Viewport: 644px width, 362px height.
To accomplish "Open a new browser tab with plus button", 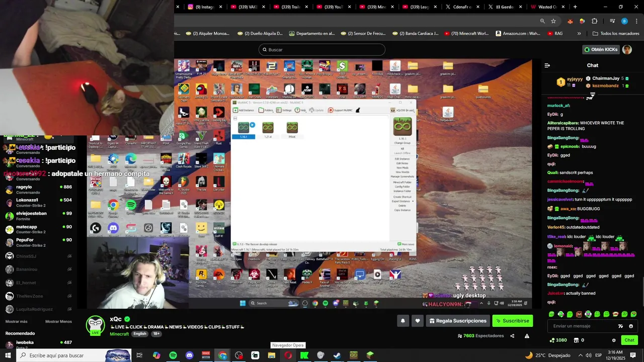I will pyautogui.click(x=575, y=7).
